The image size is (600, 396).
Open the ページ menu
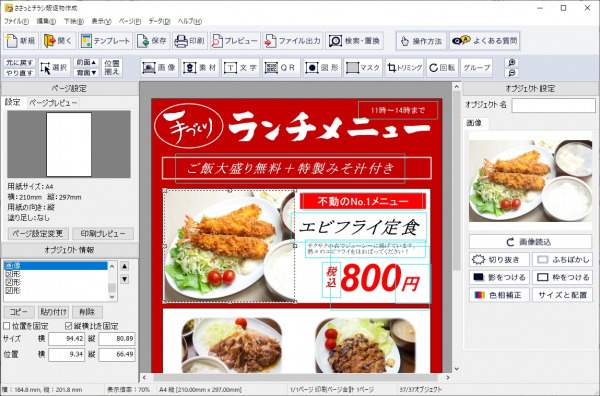pos(130,21)
